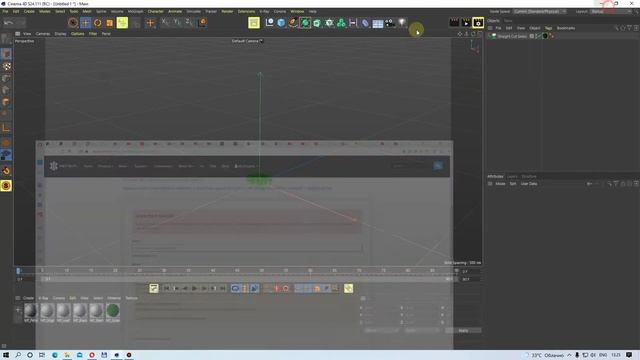Add a Camera using the camera icon
The image size is (640, 360).
(390, 23)
